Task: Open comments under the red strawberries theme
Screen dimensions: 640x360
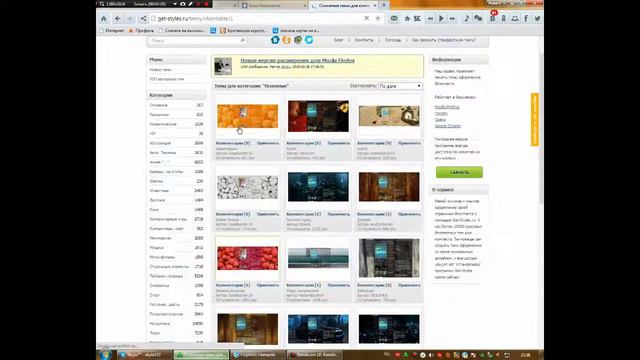Action: tap(233, 285)
